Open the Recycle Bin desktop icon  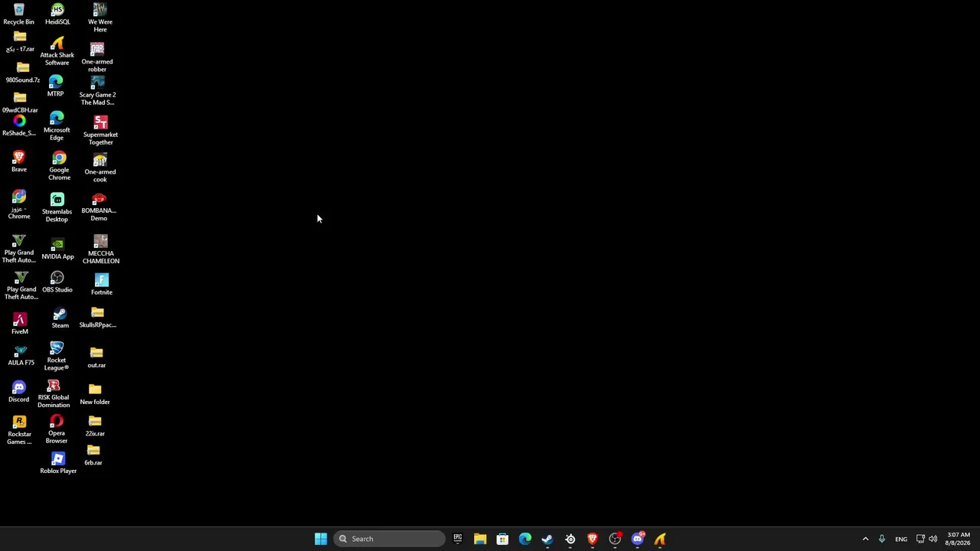pos(18,14)
